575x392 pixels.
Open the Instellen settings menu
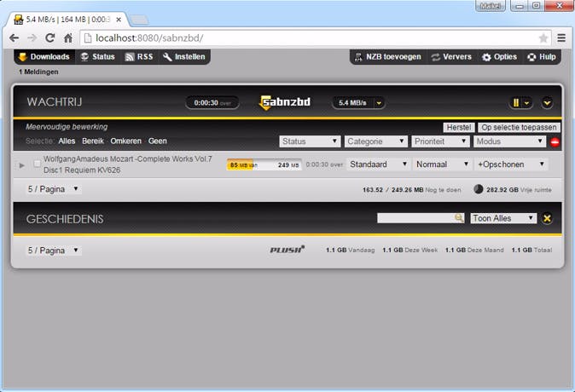pyautogui.click(x=184, y=57)
